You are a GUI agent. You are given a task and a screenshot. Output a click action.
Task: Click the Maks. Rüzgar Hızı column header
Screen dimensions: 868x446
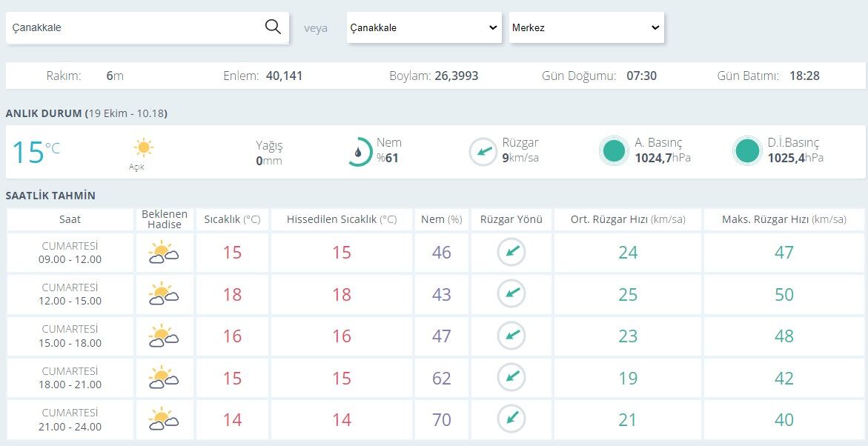[783, 220]
